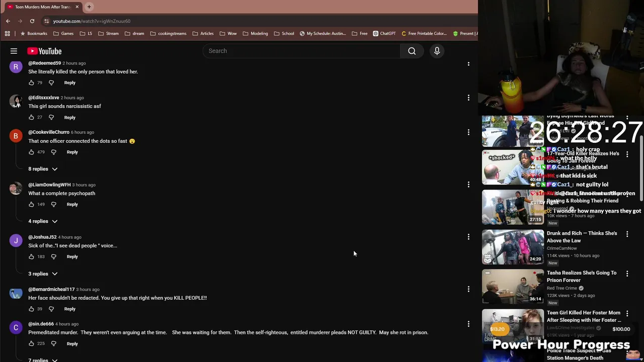Screen dimensions: 644x362
Task: Like the comment by @Editsxxxlxve
Action: pos(31,117)
